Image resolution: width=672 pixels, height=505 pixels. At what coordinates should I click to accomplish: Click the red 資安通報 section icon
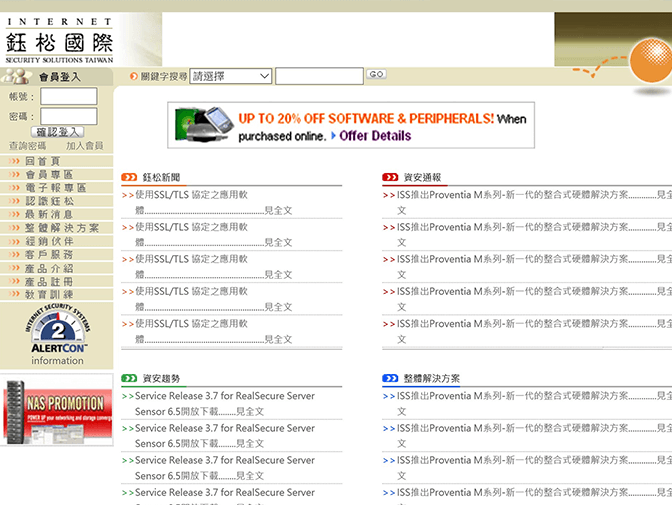point(390,177)
